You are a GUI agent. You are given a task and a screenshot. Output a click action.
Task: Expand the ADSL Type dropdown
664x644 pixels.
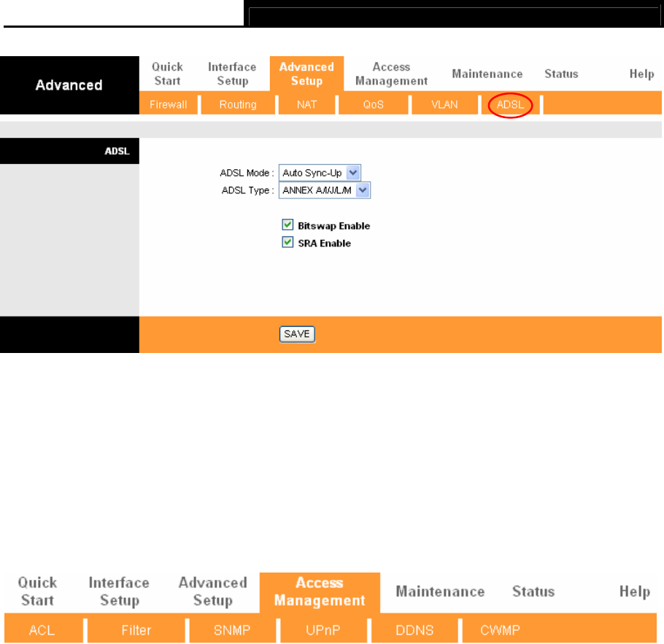[325, 190]
